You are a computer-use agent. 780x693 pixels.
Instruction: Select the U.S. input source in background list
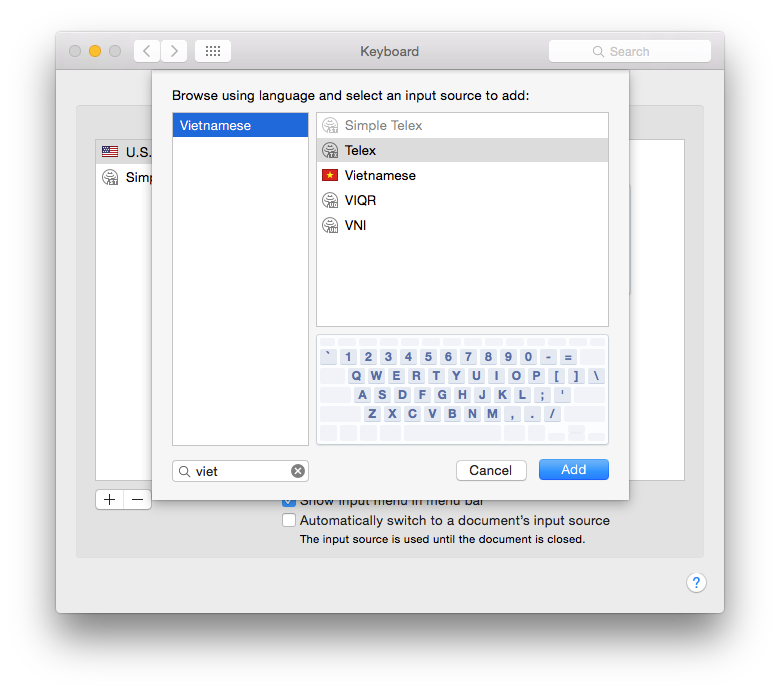(x=124, y=152)
